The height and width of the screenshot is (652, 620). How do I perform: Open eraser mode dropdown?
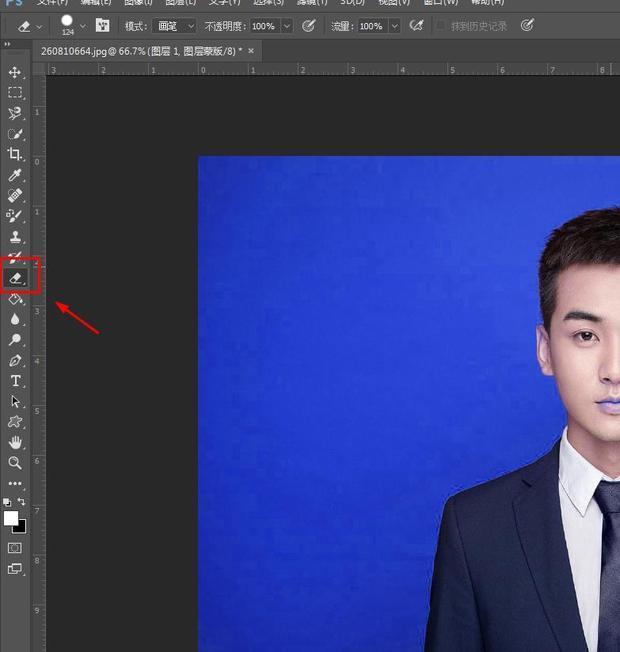click(x=174, y=26)
